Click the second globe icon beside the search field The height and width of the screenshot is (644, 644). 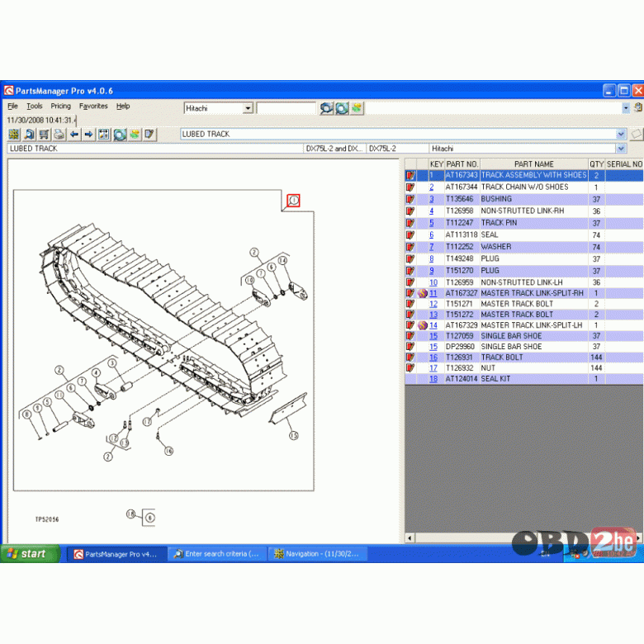click(342, 108)
